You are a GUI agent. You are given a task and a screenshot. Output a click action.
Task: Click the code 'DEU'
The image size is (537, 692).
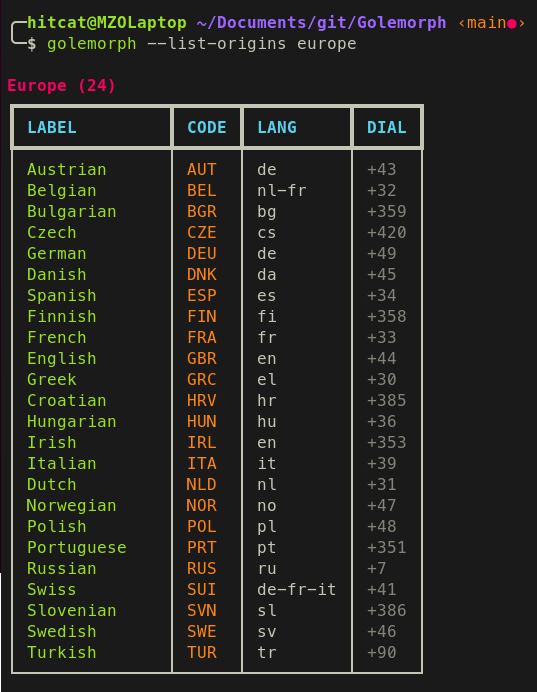coord(202,254)
